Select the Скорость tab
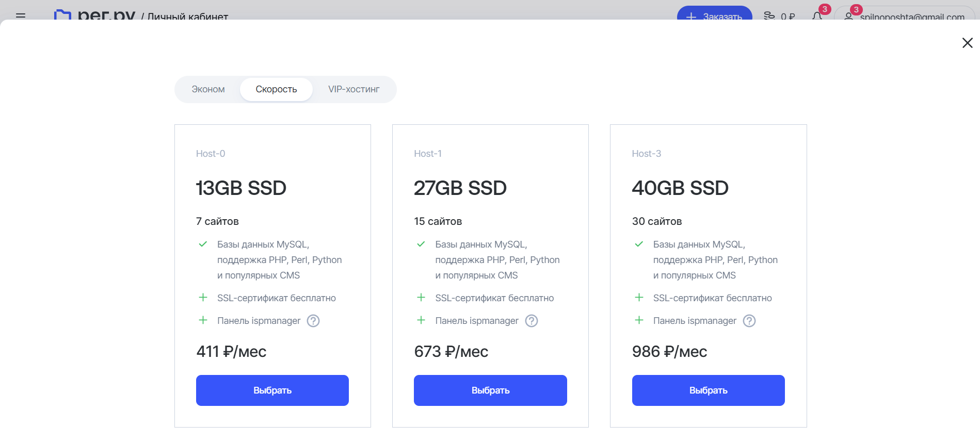Viewport: 980px width, 442px height. (276, 89)
